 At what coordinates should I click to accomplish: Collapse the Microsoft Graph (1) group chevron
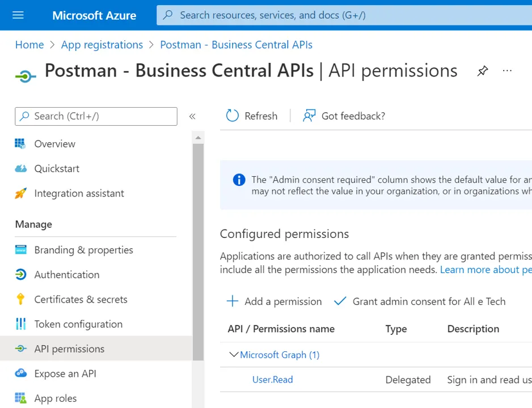click(x=234, y=355)
